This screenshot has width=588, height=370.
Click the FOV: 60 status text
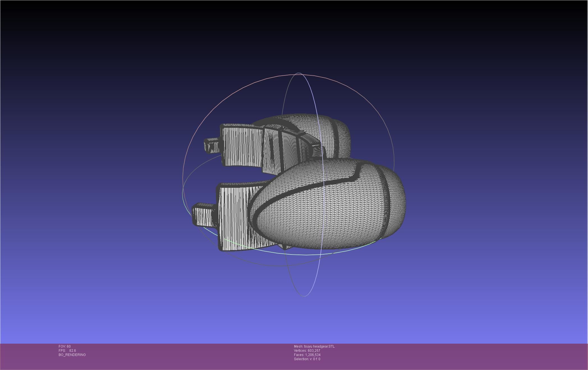(x=65, y=346)
